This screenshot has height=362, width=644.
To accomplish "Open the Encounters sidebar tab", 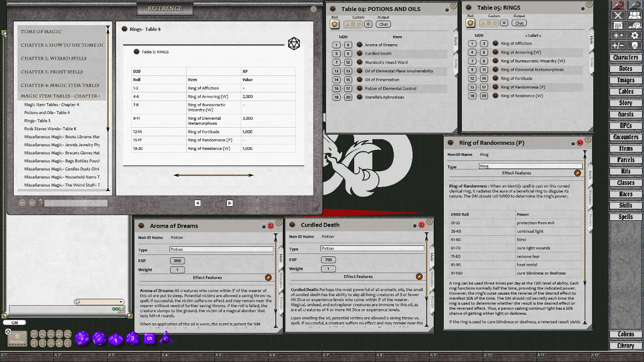I will [625, 137].
